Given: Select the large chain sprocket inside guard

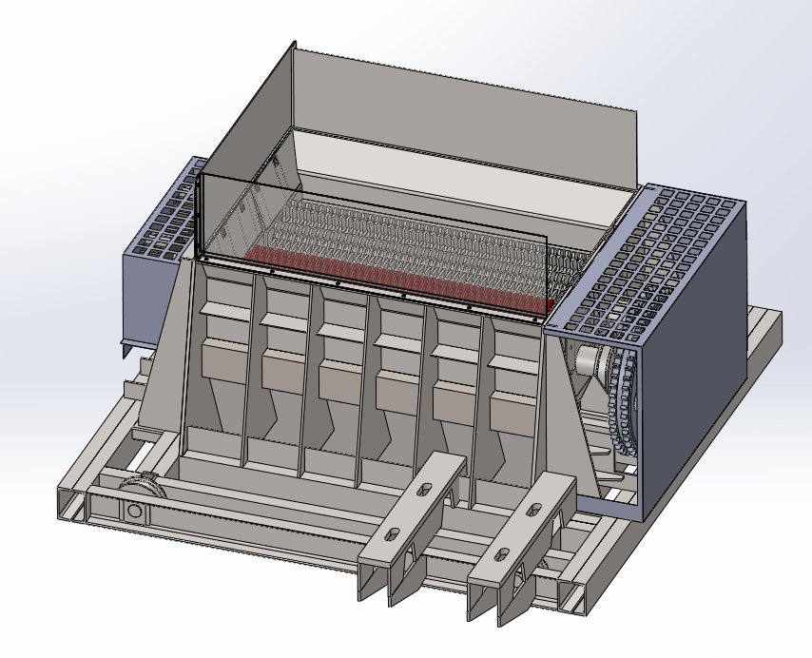Looking at the screenshot, I should point(623,400).
